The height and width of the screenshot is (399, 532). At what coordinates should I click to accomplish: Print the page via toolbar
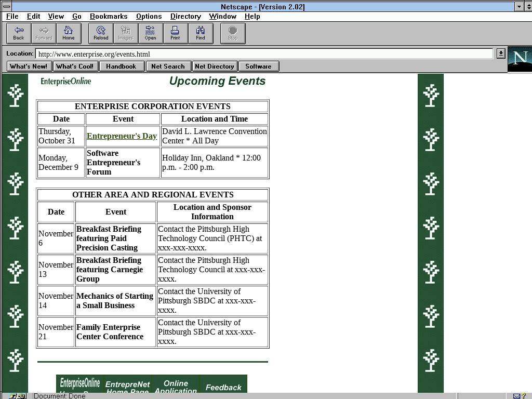175,33
